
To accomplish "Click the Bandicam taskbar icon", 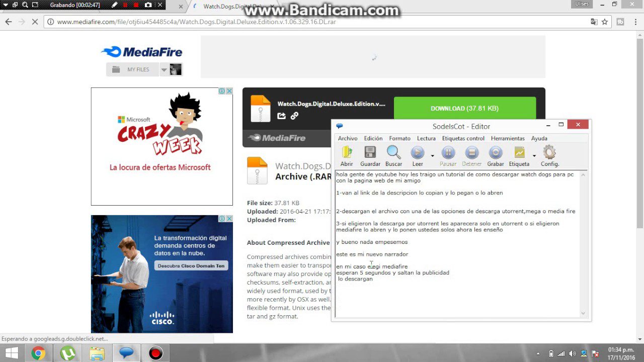I will pyautogui.click(x=156, y=353).
